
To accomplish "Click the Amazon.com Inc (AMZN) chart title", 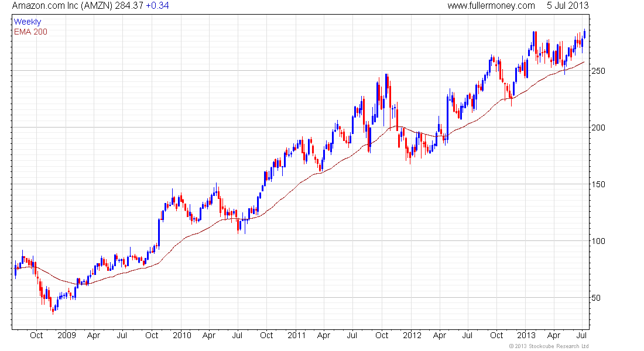I will 62,6.
